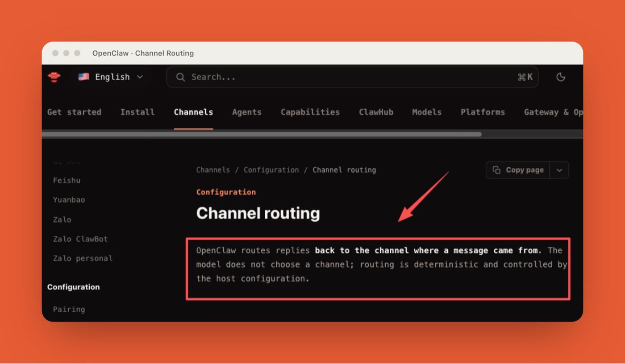Click the horizontal tab scrollbar
Screen dimensions: 625x364
(262, 134)
